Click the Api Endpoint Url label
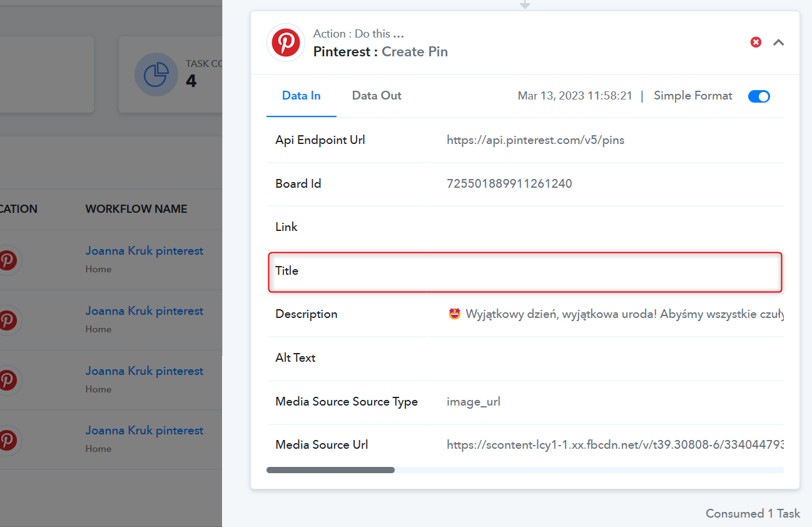Screen dimensions: 812x527 [320, 140]
